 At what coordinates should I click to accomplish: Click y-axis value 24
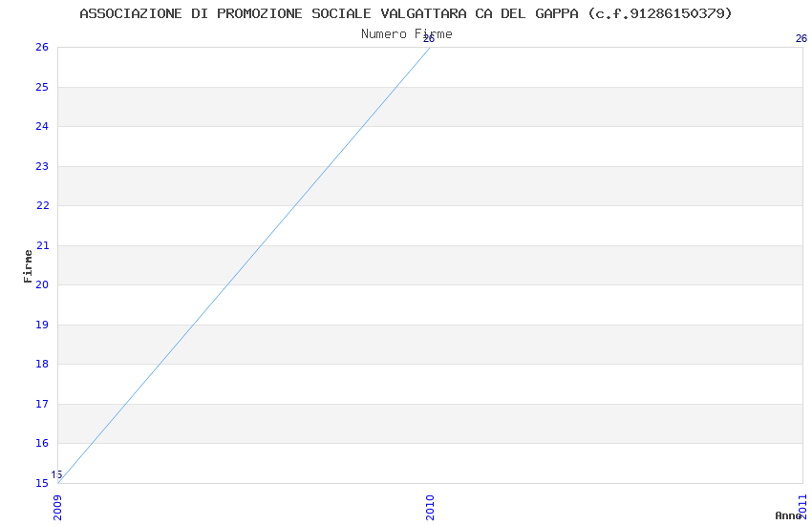42,126
